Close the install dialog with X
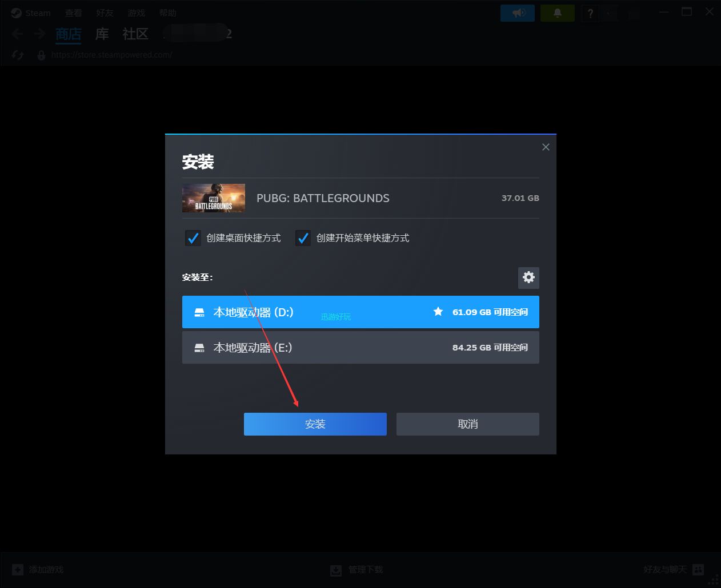Viewport: 721px width, 588px height. 546,147
